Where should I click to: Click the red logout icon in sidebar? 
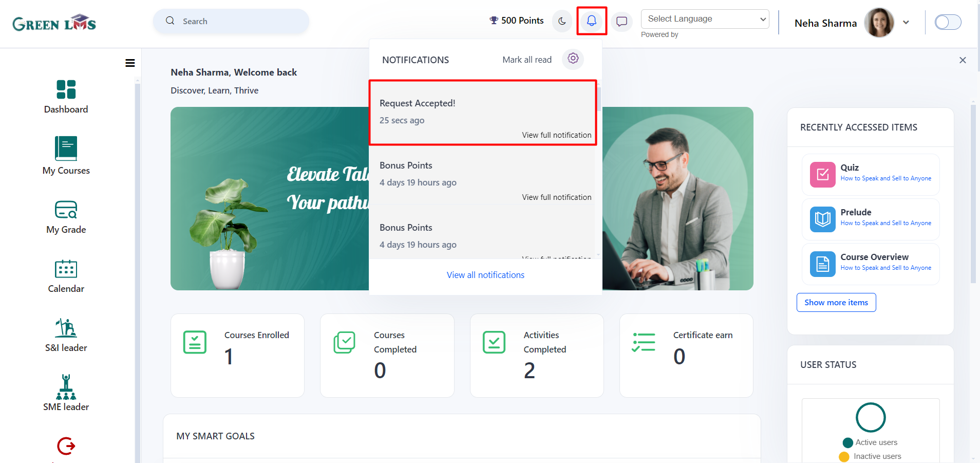coord(66,446)
